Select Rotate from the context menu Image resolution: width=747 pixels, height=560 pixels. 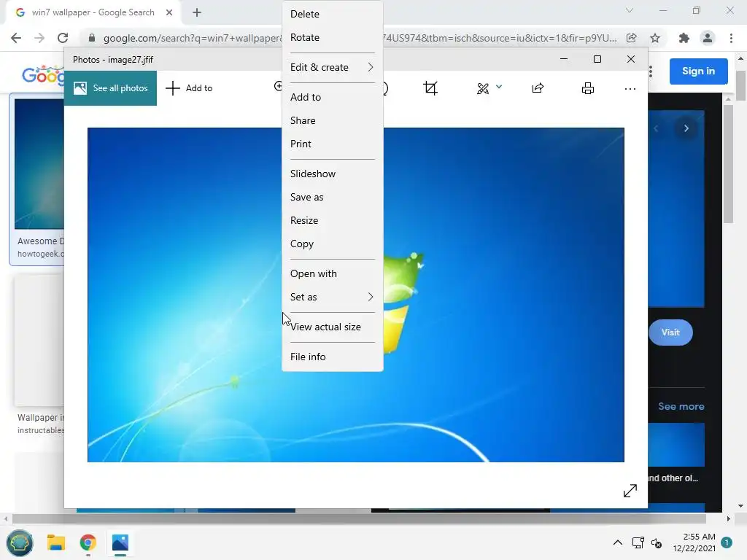pyautogui.click(x=333, y=37)
